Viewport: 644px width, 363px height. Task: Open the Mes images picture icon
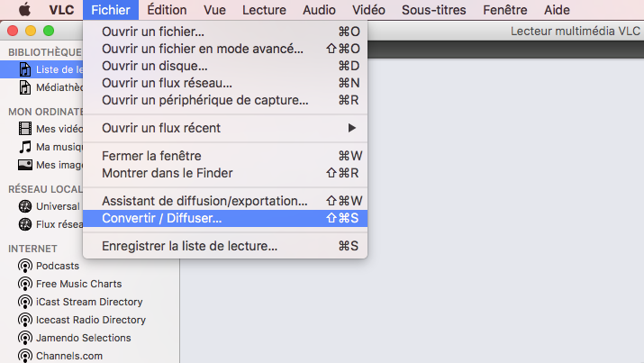coord(25,165)
